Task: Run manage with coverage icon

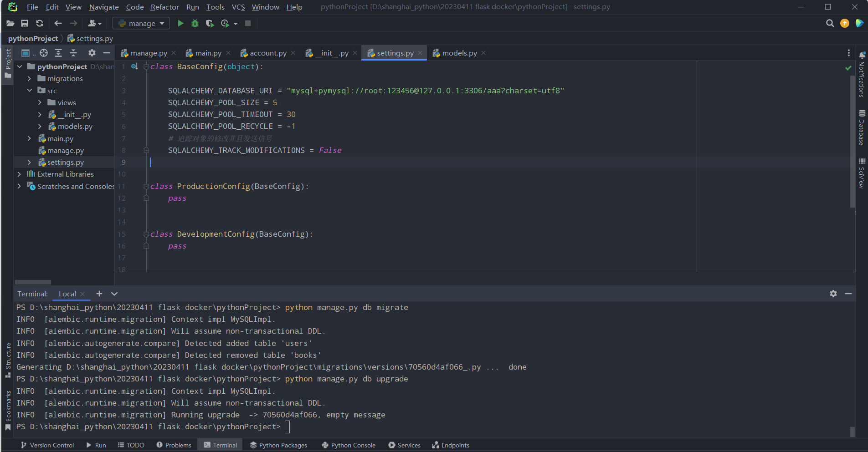Action: coord(210,23)
